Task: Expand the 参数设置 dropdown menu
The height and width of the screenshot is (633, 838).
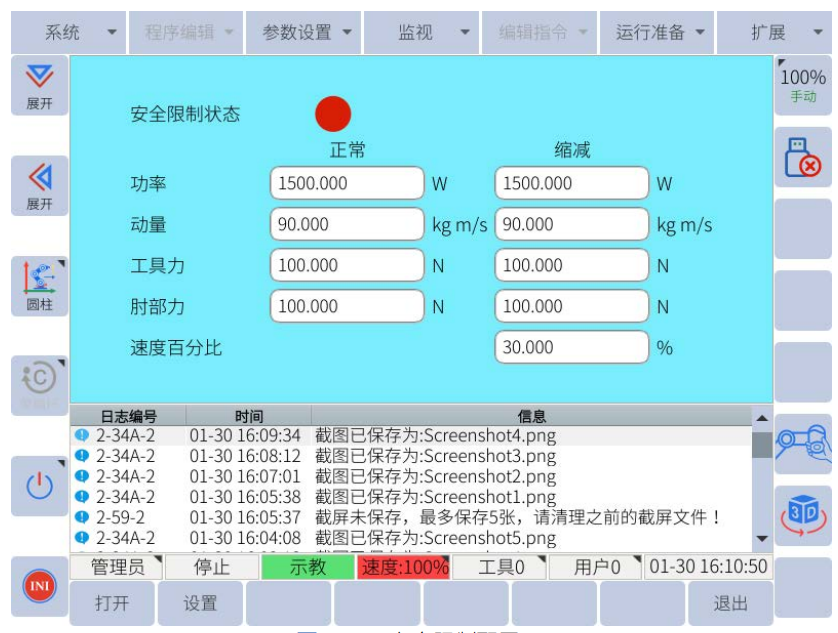Action: coord(307,32)
